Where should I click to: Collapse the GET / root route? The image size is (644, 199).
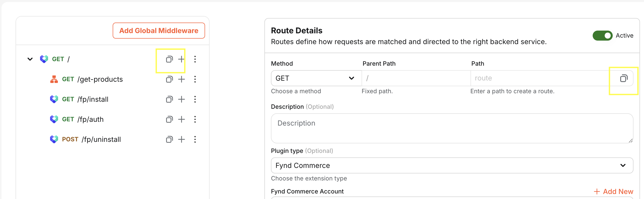[x=30, y=59]
